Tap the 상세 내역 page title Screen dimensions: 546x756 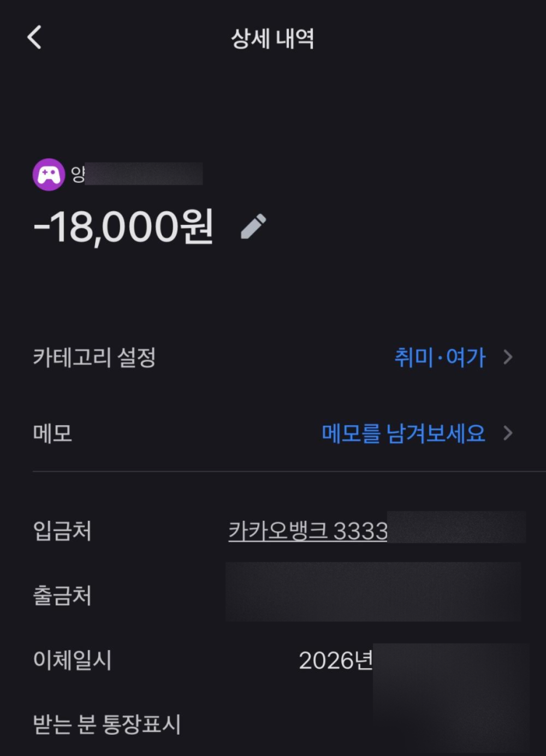[x=272, y=38]
